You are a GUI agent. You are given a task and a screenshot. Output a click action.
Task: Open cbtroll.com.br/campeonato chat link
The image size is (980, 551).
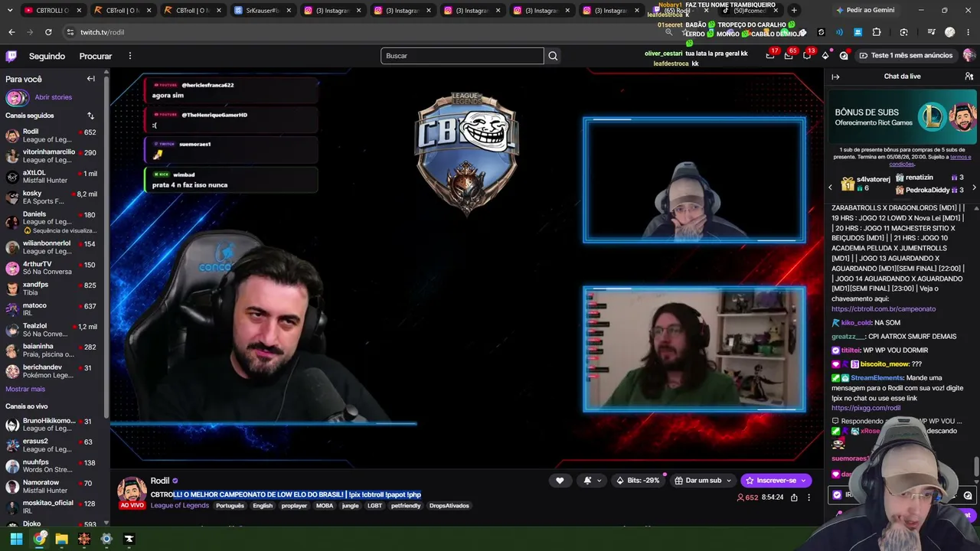tap(884, 309)
